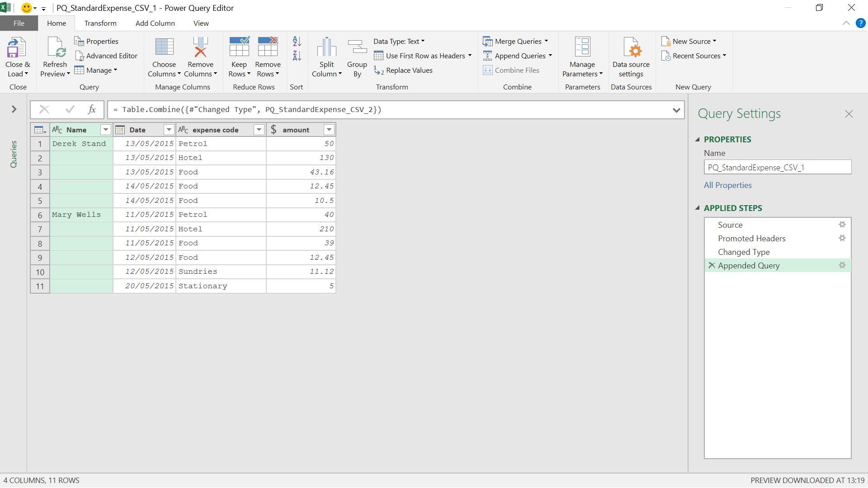Select the Promoted Headers applied step

(778, 238)
